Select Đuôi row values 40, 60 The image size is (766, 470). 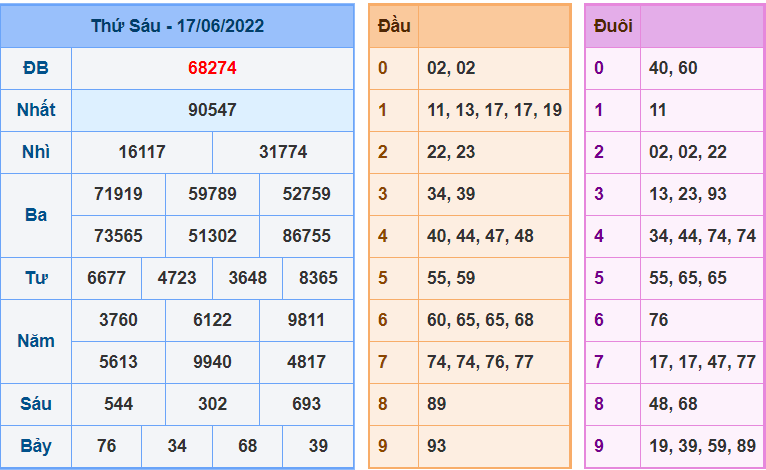coord(673,68)
